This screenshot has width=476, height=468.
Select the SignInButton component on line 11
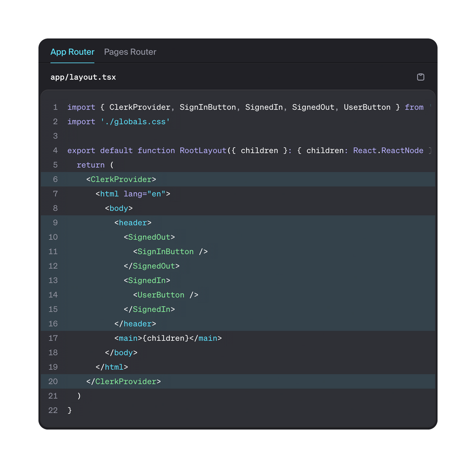coord(164,251)
